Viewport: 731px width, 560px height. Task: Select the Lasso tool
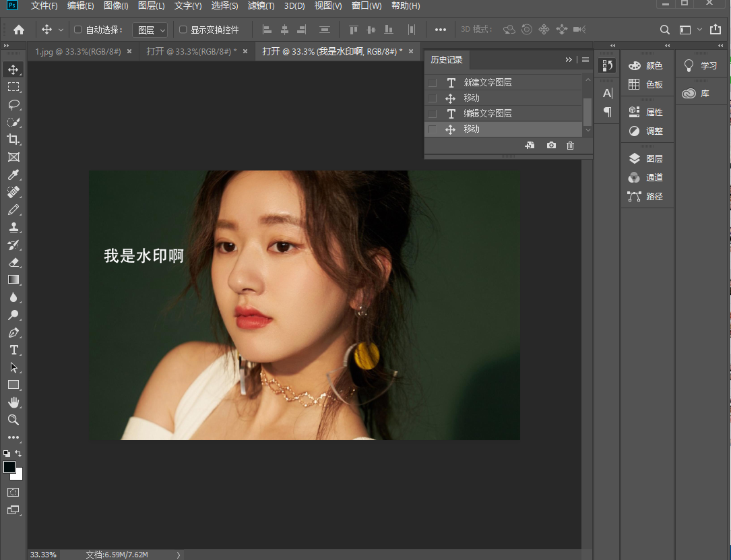tap(13, 104)
